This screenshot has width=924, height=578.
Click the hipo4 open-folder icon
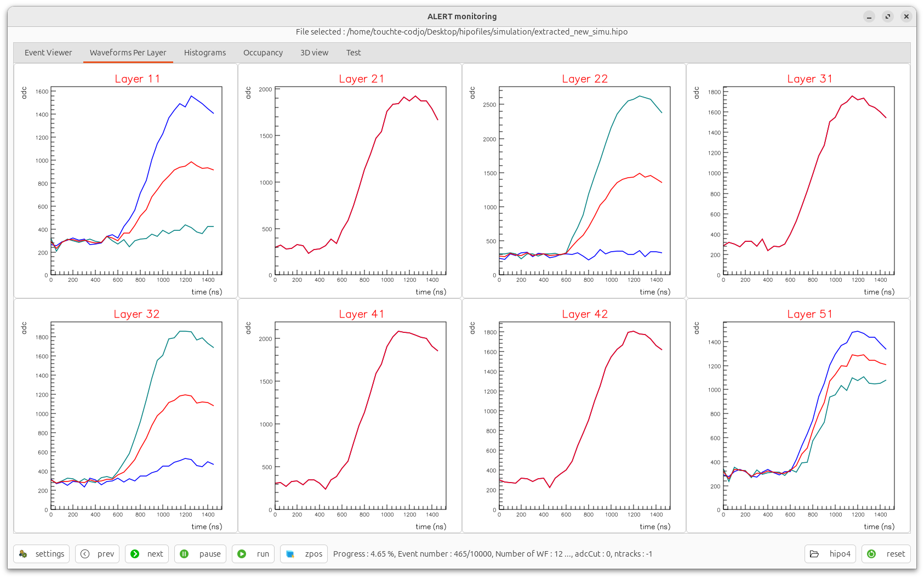814,554
